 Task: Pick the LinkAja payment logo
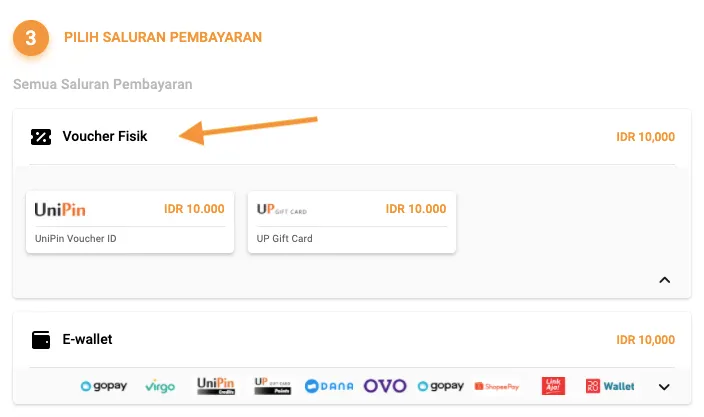(554, 386)
